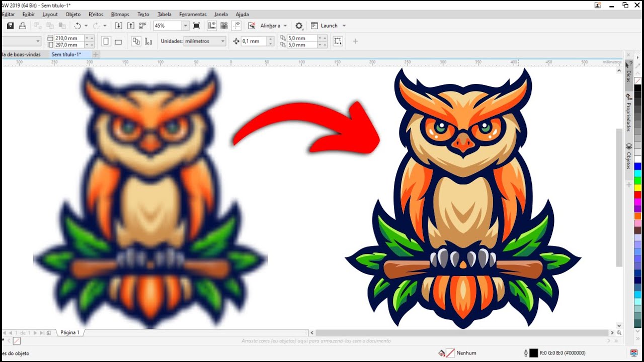Click the current page layout icon
Image resolution: width=644 pixels, height=362 pixels.
point(148,41)
